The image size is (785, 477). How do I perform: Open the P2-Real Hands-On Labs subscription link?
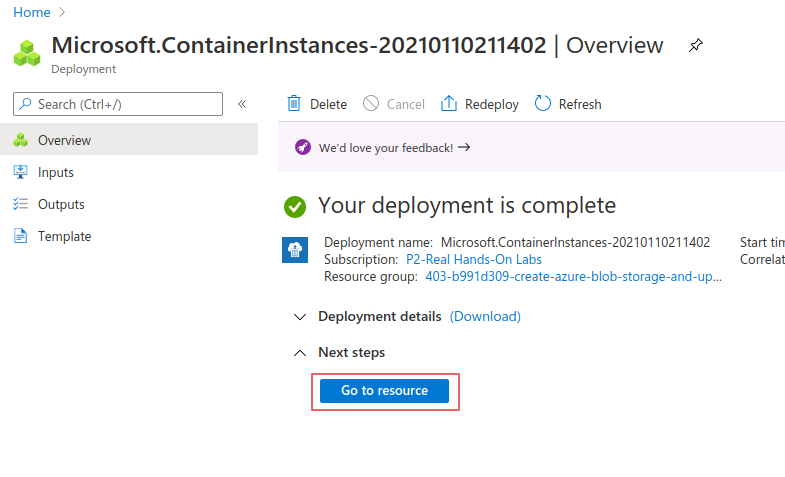474,259
